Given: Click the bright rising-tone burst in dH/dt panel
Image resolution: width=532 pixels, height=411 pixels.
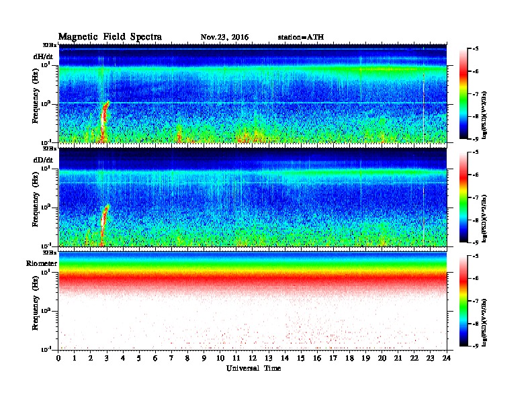Looking at the screenshot, I should 104,120.
